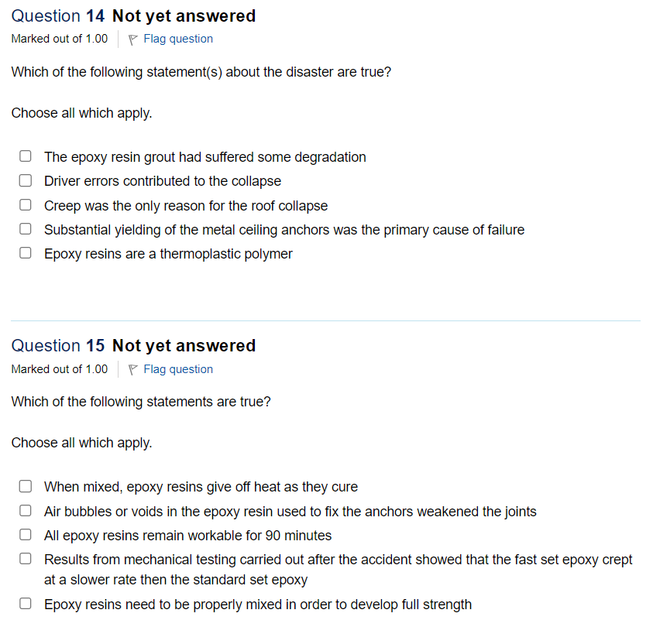Click 'Marked out of 1.00' under Question 15
This screenshot has height=644, width=653.
pos(59,369)
